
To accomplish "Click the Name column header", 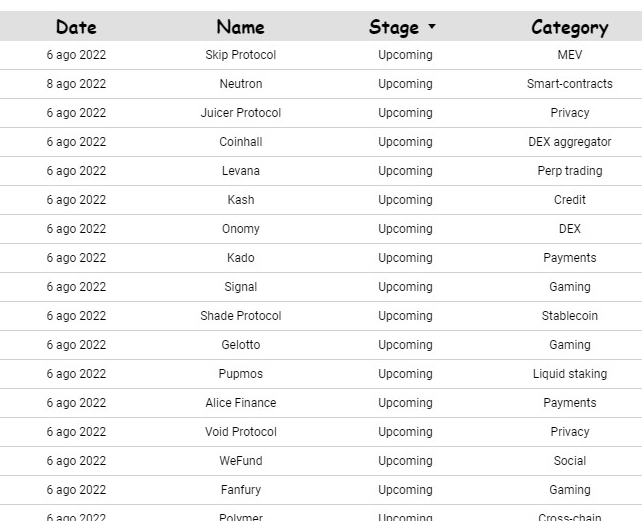I will click(240, 27).
